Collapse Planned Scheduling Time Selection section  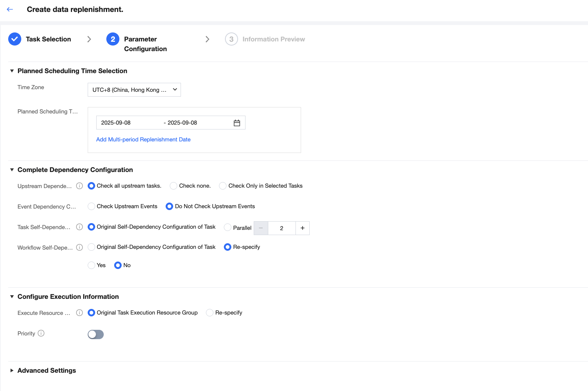point(12,71)
